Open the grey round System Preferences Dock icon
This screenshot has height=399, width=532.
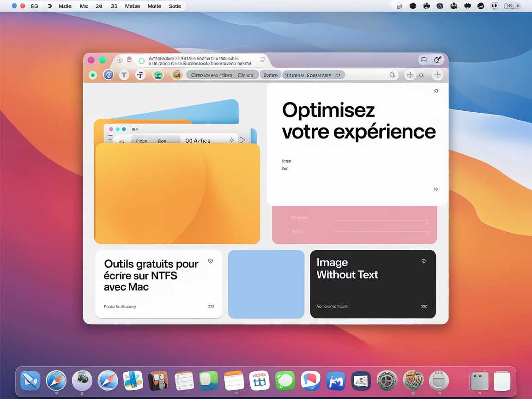click(387, 381)
